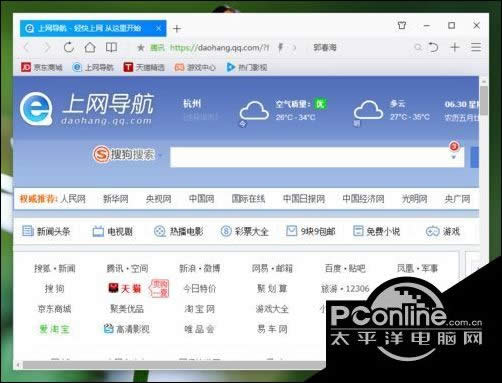Bookmark page with the star icon
Viewport: 502px width, 383px height.
141,48
